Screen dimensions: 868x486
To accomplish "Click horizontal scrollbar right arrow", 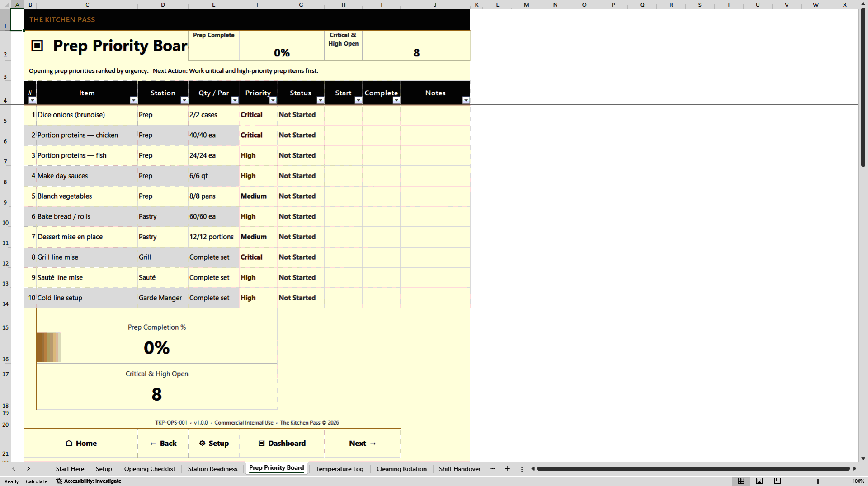I will click(x=854, y=469).
